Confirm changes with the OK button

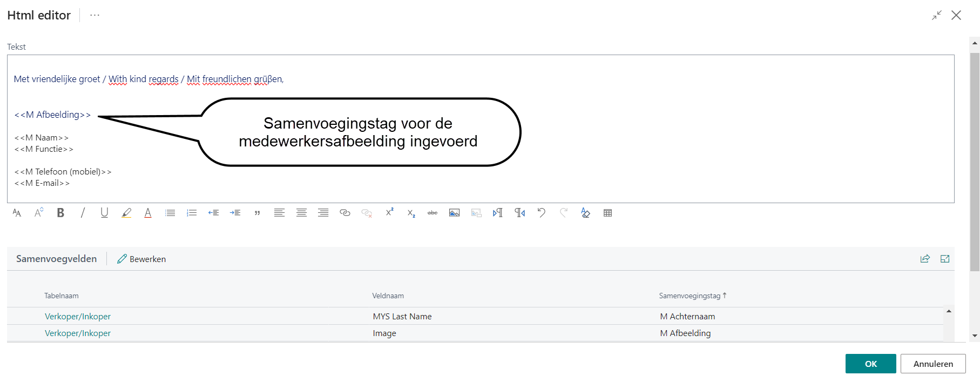pos(870,364)
